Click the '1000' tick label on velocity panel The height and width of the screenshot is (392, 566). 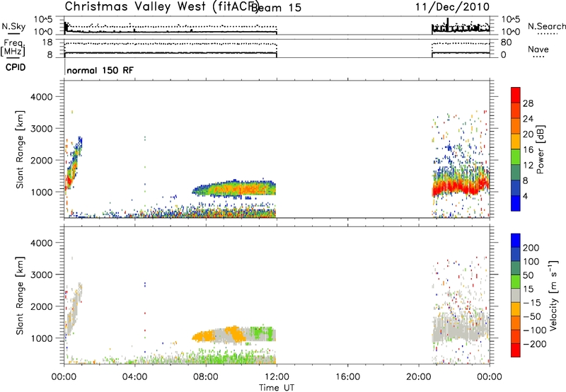pyautogui.click(x=41, y=338)
